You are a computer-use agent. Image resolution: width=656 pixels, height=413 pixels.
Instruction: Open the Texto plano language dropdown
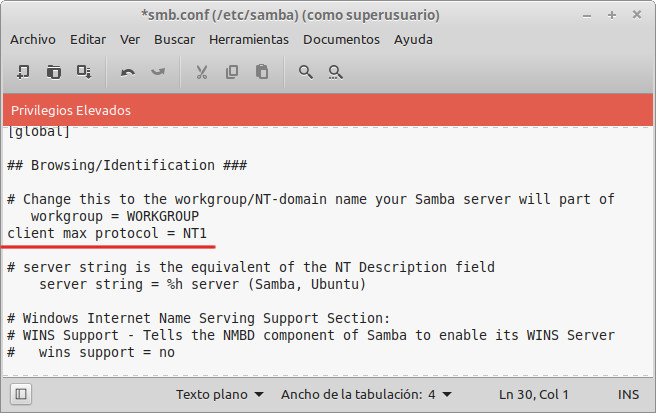pos(219,395)
